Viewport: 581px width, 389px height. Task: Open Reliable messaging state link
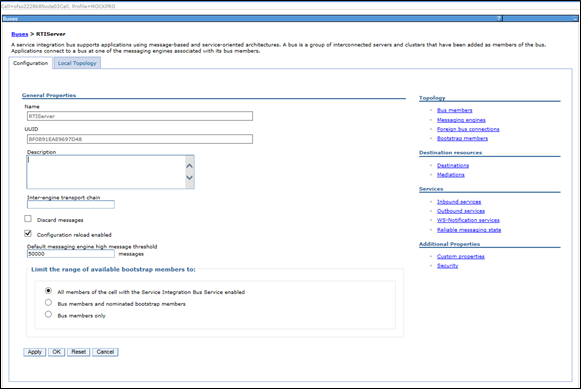469,230
